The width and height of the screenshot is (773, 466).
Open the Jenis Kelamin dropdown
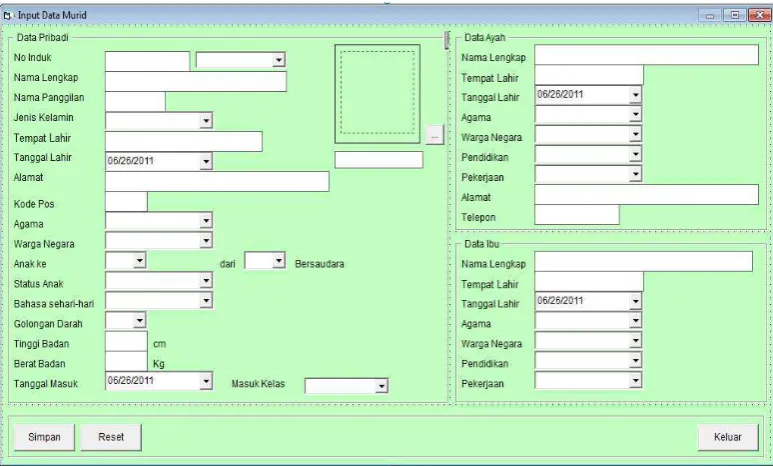pyautogui.click(x=206, y=120)
